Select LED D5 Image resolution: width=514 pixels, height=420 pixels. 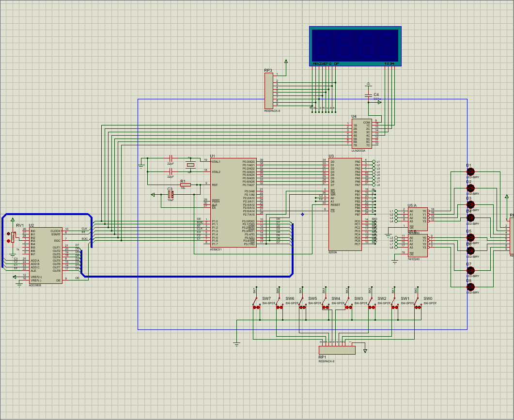tap(470, 238)
